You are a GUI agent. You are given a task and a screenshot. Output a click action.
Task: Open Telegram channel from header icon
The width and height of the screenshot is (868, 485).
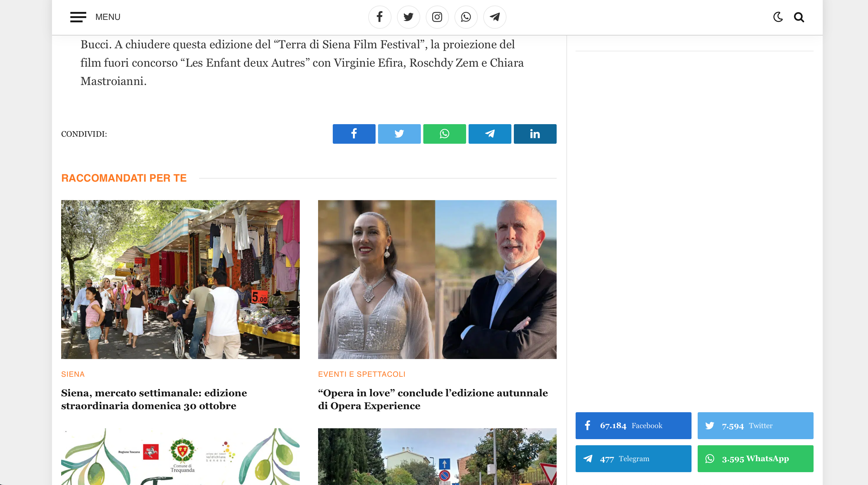[495, 17]
